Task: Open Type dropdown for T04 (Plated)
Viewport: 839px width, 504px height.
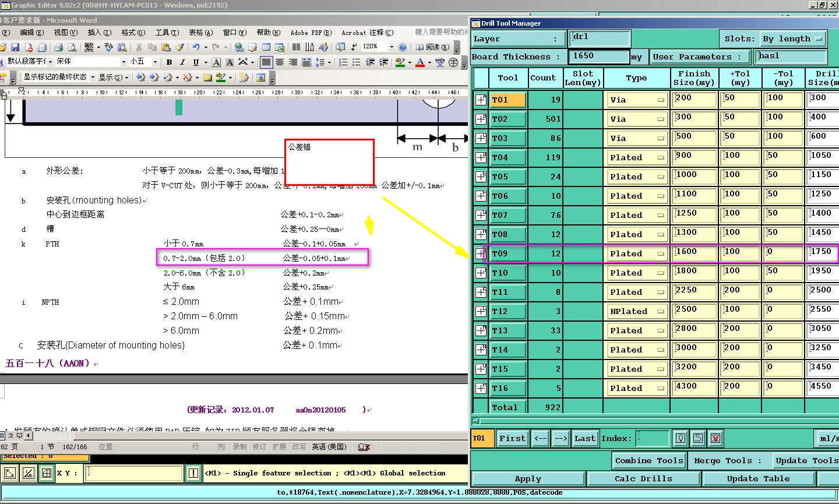Action: click(x=637, y=157)
